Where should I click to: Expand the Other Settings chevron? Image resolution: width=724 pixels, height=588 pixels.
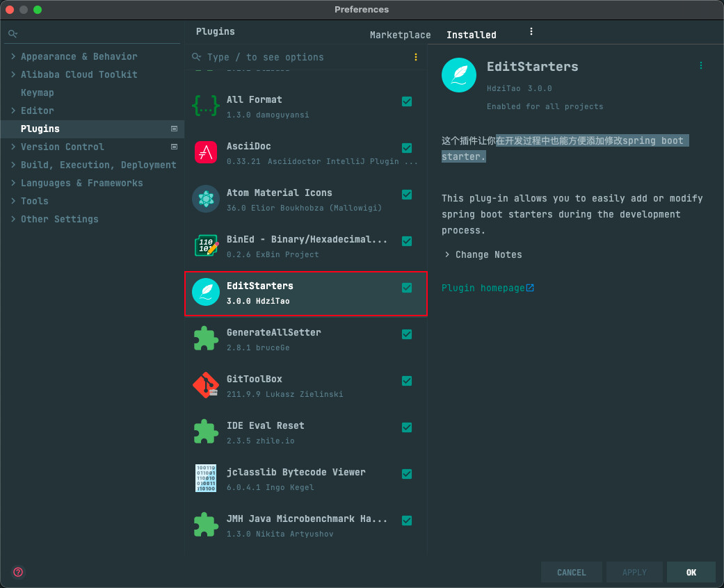click(13, 219)
